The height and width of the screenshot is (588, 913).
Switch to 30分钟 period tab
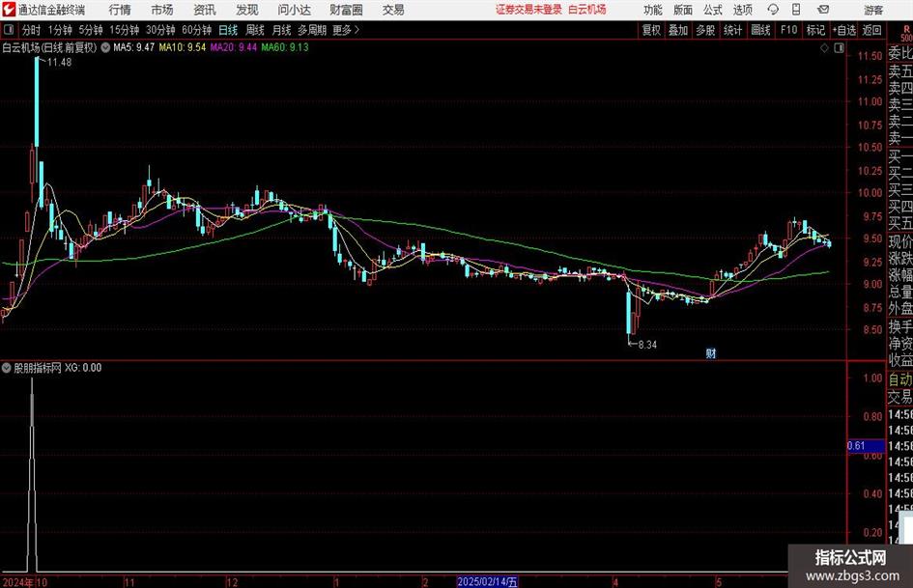tap(160, 30)
